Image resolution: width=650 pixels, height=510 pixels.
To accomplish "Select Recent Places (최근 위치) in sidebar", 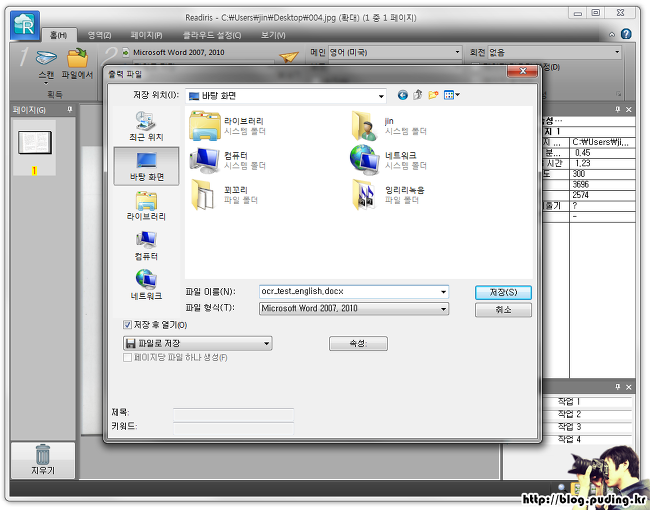I will pos(146,126).
